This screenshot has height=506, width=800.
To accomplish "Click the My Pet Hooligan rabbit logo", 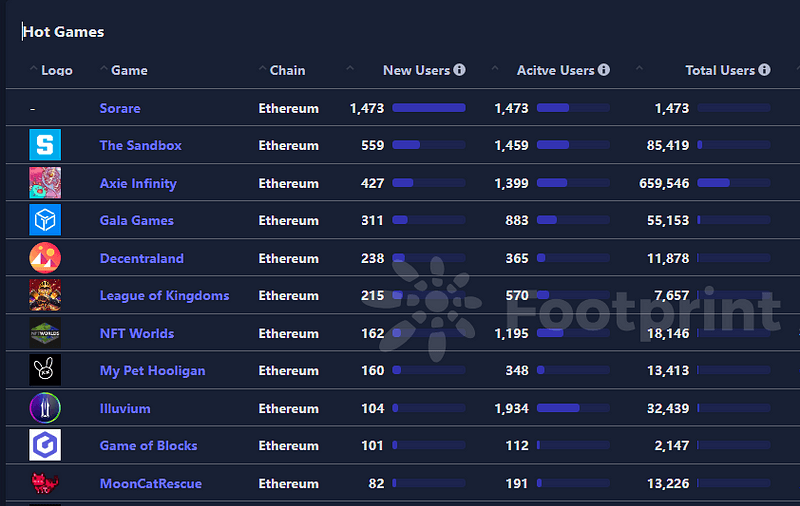I will coord(45,370).
